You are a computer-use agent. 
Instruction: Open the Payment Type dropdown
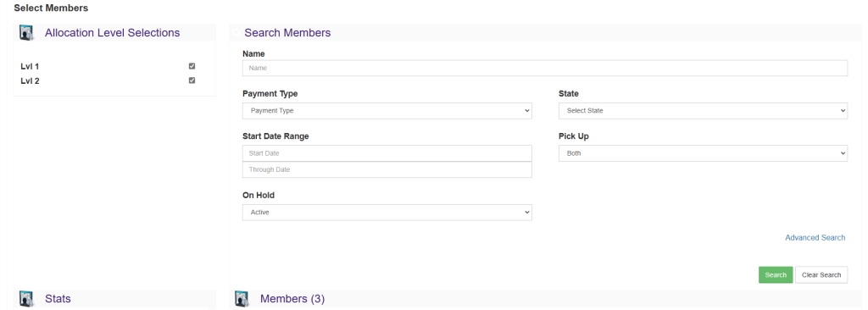pyautogui.click(x=387, y=111)
